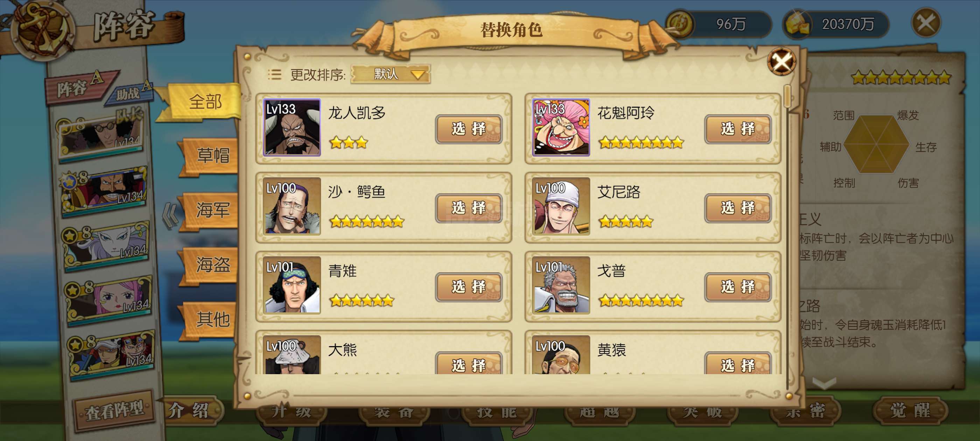
Task: Select the 海军 filter tab
Action: (x=211, y=210)
